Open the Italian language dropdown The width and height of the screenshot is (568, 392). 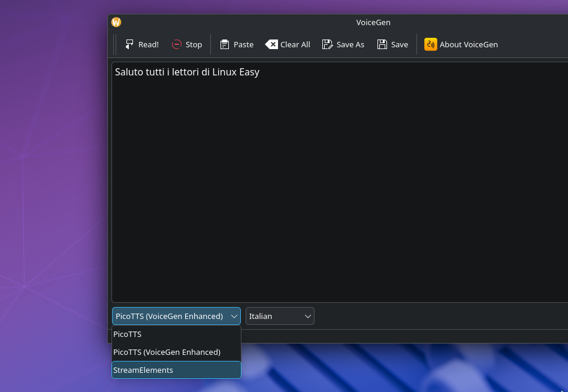tap(279, 316)
